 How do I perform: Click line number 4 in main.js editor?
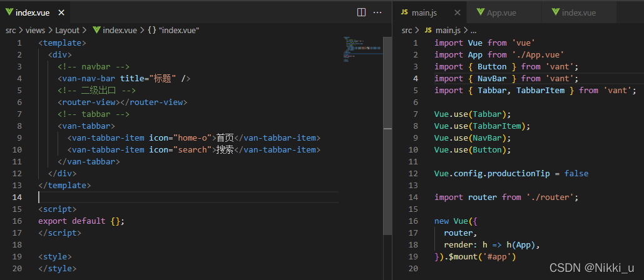(x=415, y=78)
